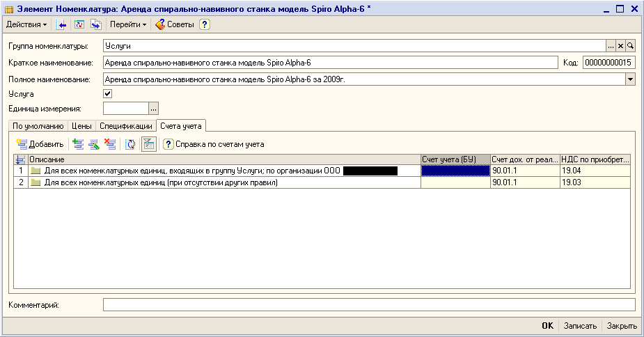Click the Комментарий input field
This screenshot has height=337, width=644.
pyautogui.click(x=369, y=305)
